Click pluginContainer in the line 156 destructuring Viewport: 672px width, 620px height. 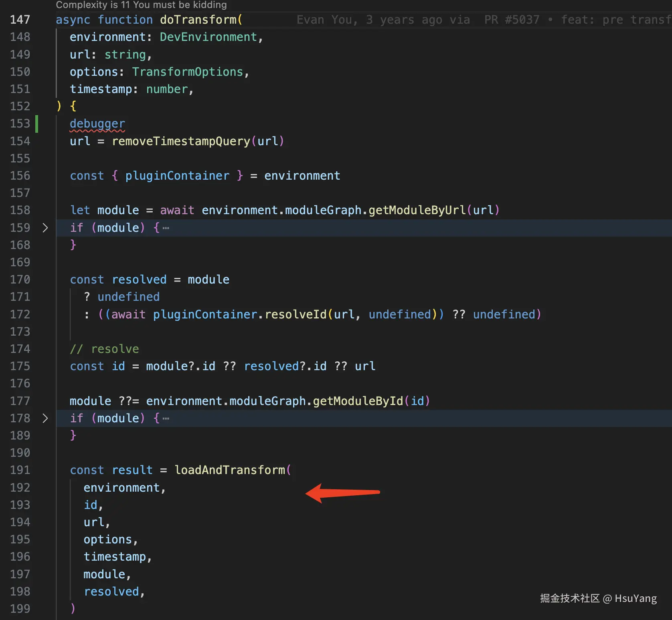177,176
